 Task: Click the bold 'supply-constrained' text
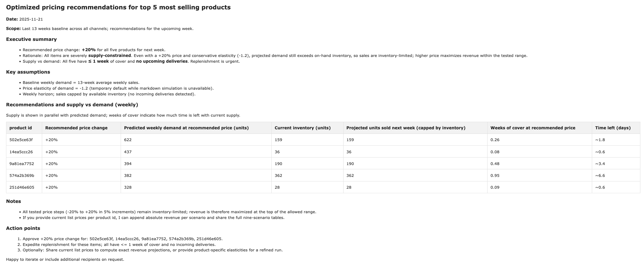(x=109, y=56)
